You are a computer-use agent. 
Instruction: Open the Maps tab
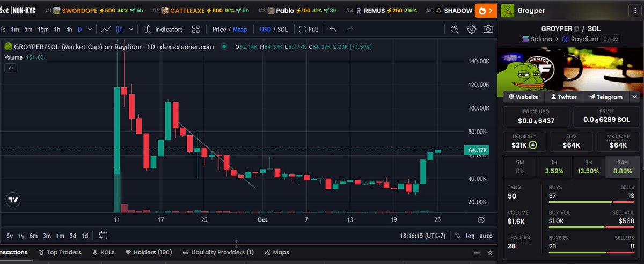[276, 252]
